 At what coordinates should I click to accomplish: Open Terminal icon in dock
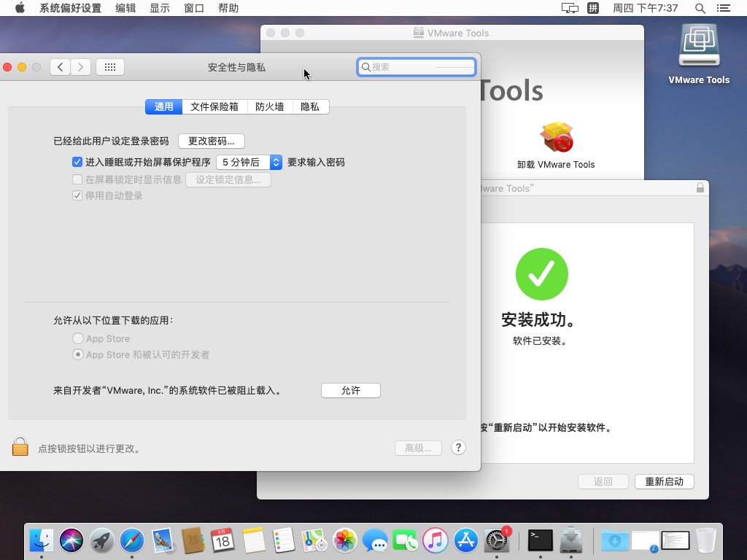click(541, 540)
